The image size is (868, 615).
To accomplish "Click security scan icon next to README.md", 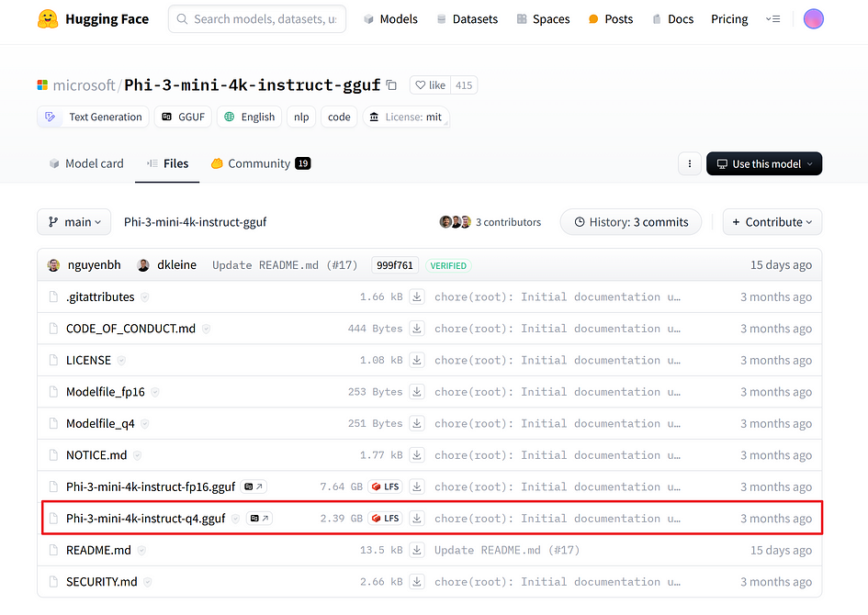I will pos(141,551).
